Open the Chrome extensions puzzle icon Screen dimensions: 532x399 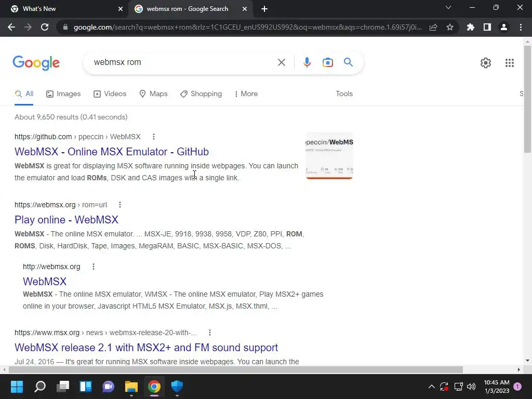pyautogui.click(x=471, y=27)
